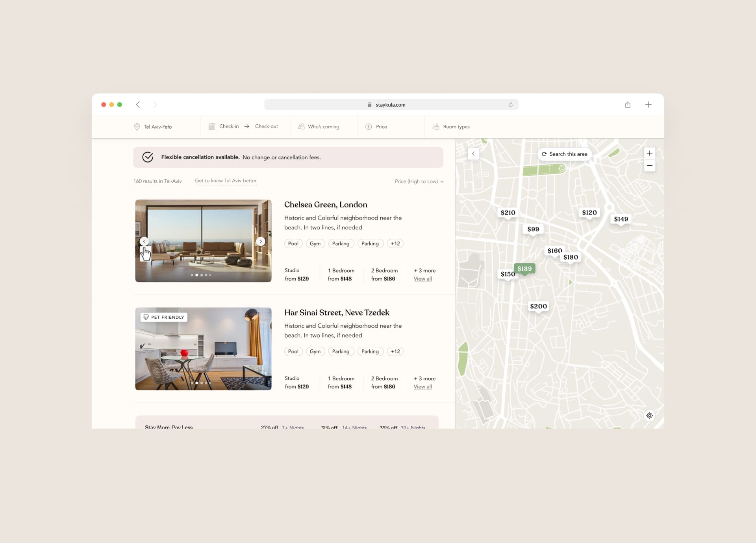Select the $210 price marker on map

508,213
